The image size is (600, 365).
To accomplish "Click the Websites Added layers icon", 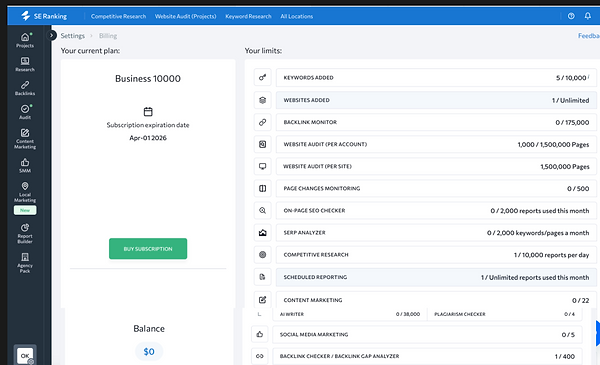I will click(262, 100).
